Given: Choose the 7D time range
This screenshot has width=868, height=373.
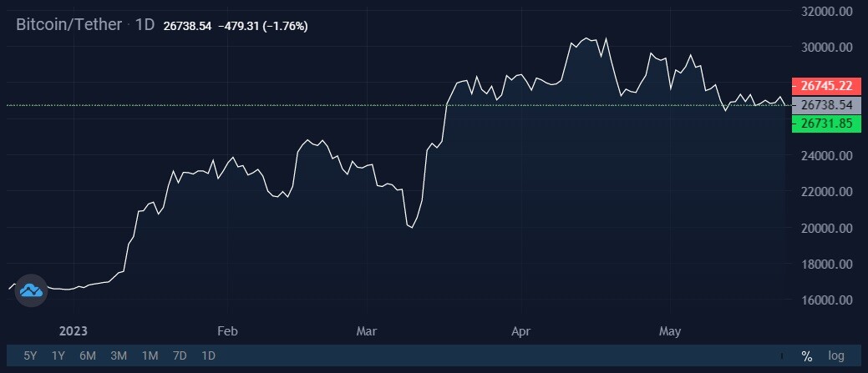Looking at the screenshot, I should click(180, 355).
